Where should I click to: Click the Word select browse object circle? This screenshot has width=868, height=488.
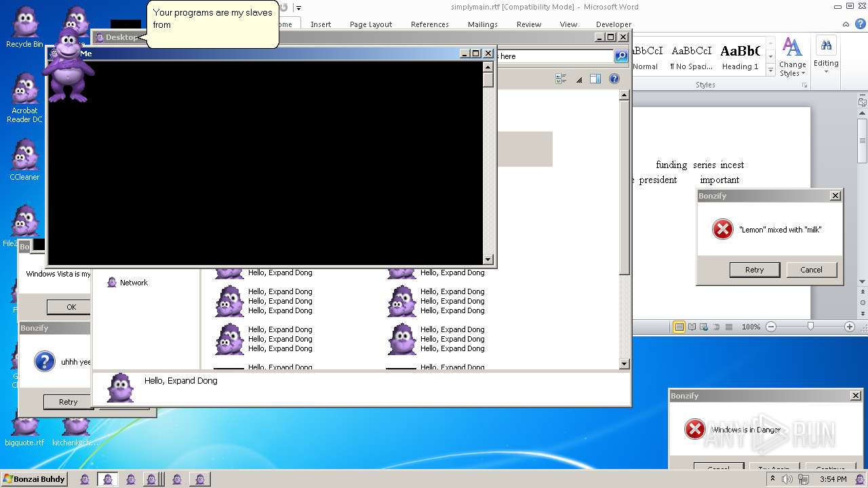[863, 302]
